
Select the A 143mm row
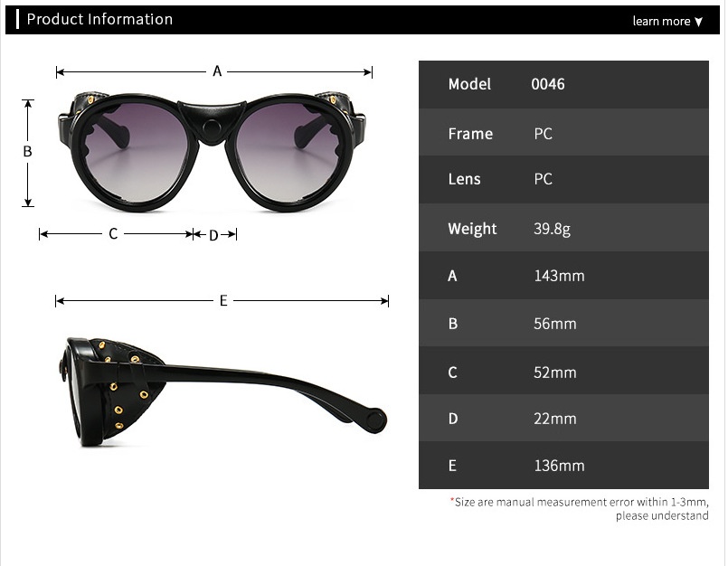(x=563, y=276)
